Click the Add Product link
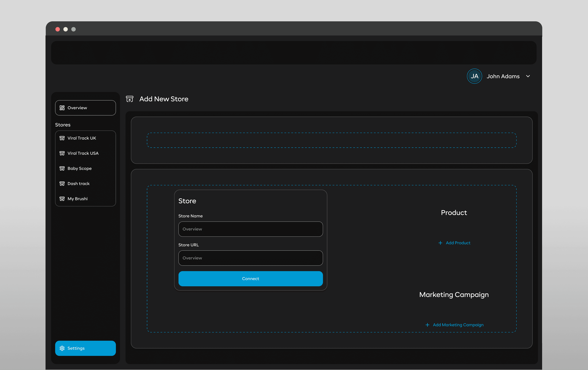 454,243
